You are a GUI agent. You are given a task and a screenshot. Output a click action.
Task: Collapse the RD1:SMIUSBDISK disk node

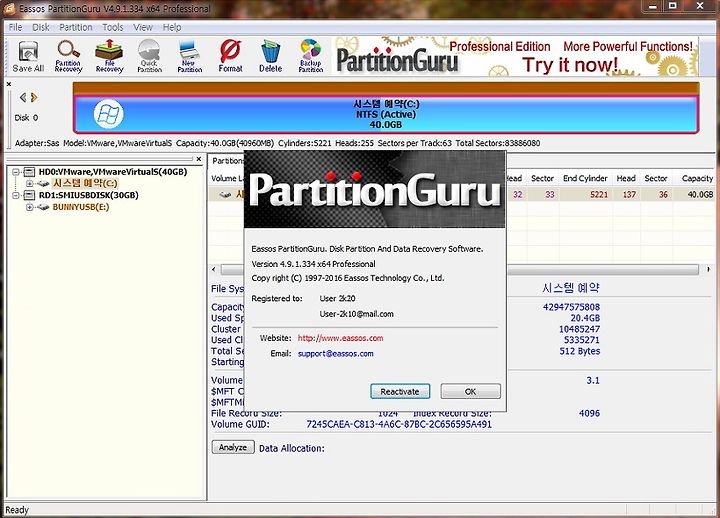(x=16, y=195)
